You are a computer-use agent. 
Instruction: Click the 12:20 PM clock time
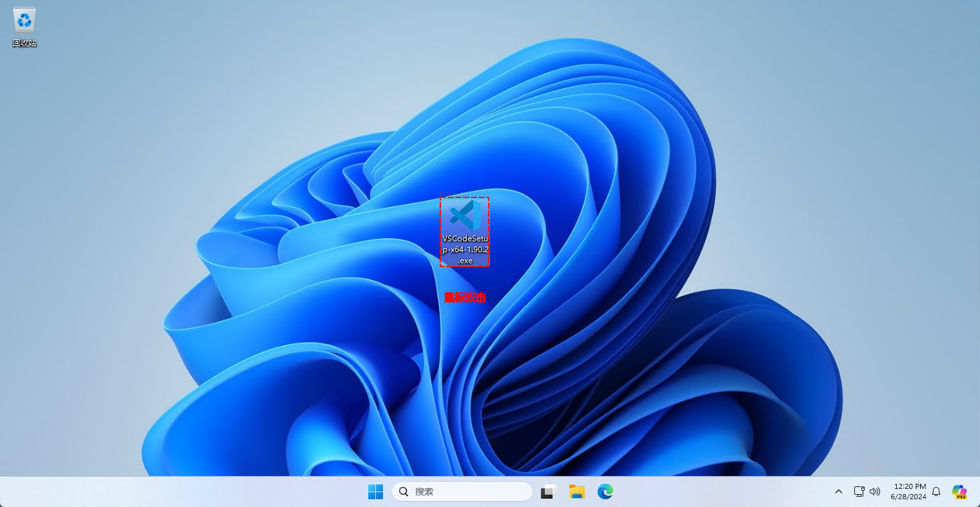tap(910, 486)
